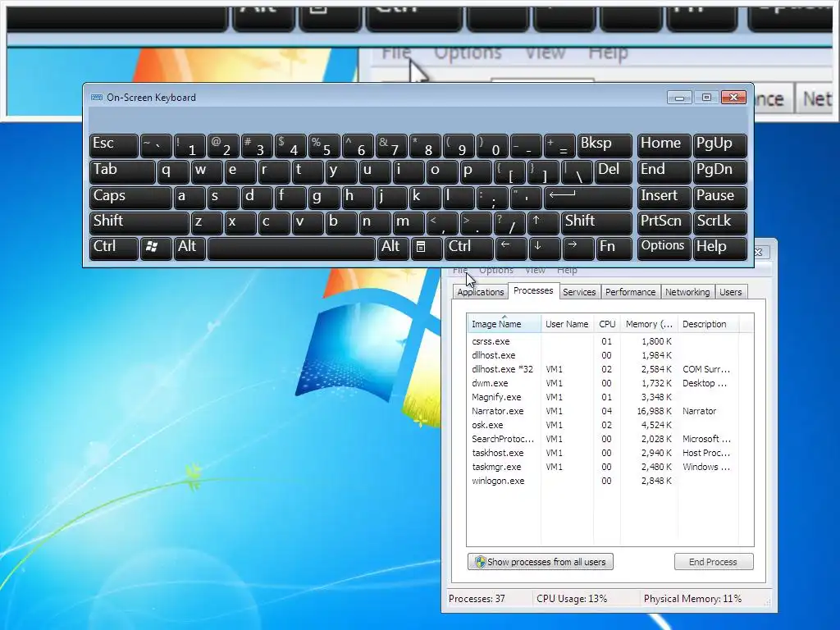Viewport: 840px width, 630px height.
Task: Click the letter q key
Action: tap(172, 171)
